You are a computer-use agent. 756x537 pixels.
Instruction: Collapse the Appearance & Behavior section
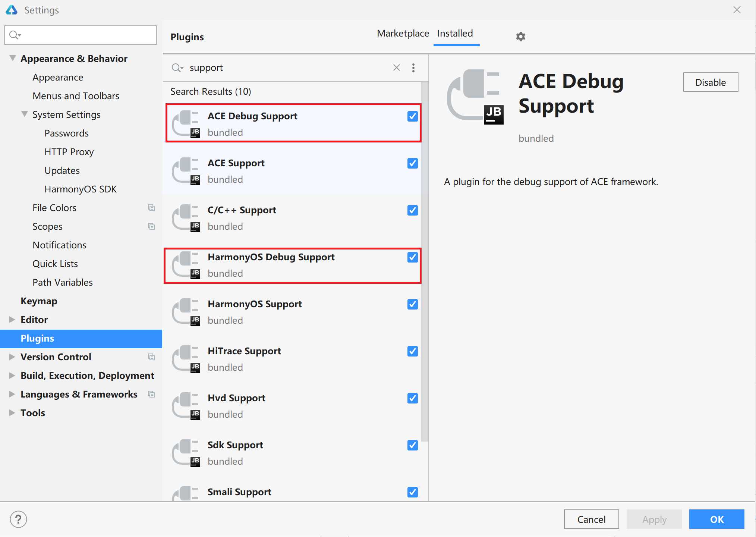pos(13,59)
